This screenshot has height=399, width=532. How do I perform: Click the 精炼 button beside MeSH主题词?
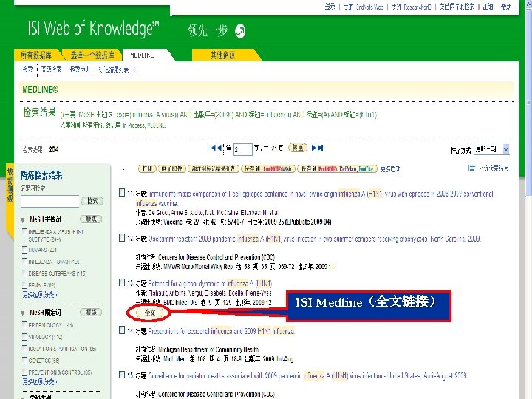(x=91, y=219)
